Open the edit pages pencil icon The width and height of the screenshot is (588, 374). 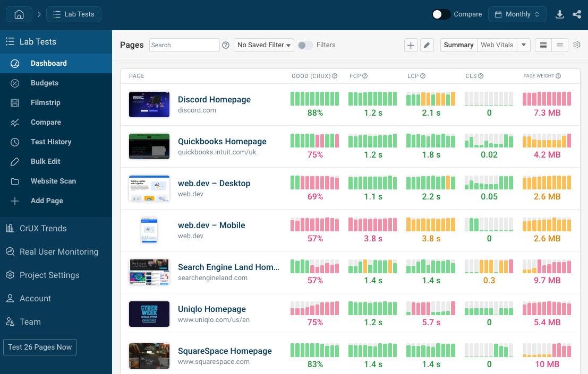pyautogui.click(x=427, y=45)
